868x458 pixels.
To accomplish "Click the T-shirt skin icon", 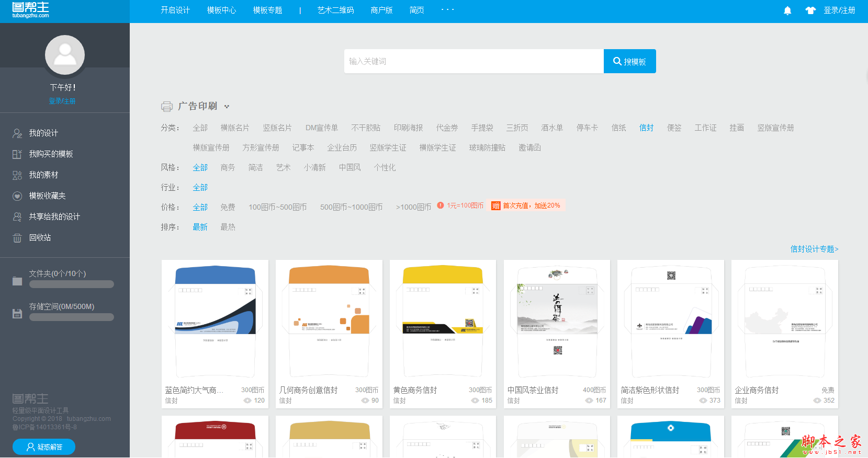I will (x=810, y=10).
